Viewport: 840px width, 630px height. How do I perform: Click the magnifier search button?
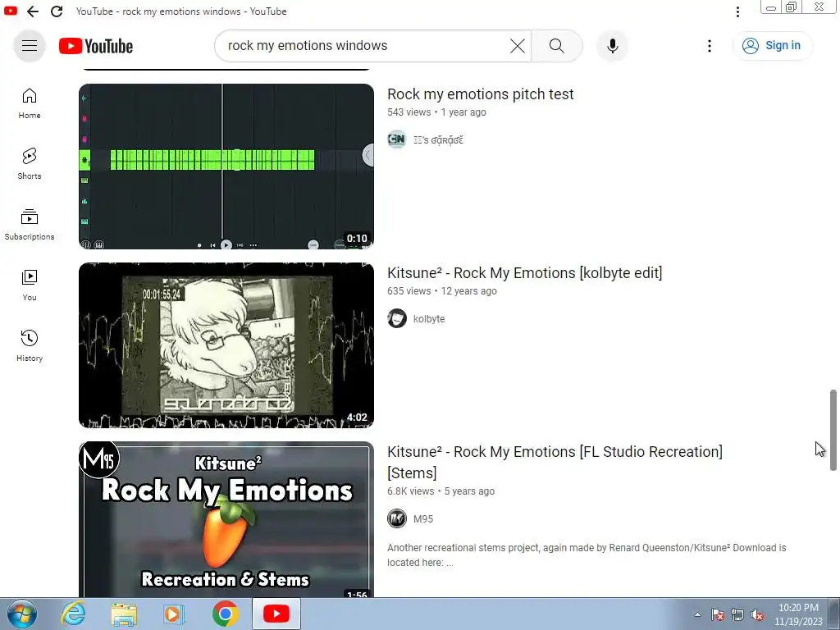click(557, 46)
